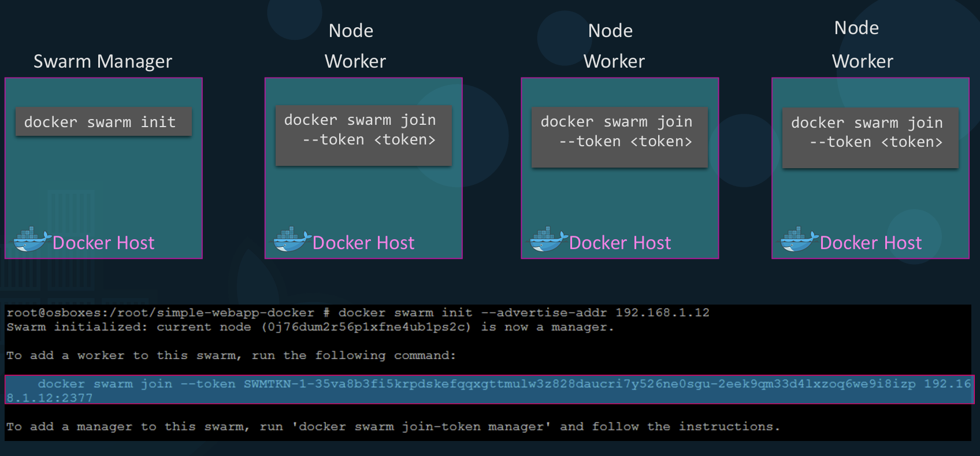
Task: Click the 'Swarm initialized' terminal output line
Action: coord(310,327)
